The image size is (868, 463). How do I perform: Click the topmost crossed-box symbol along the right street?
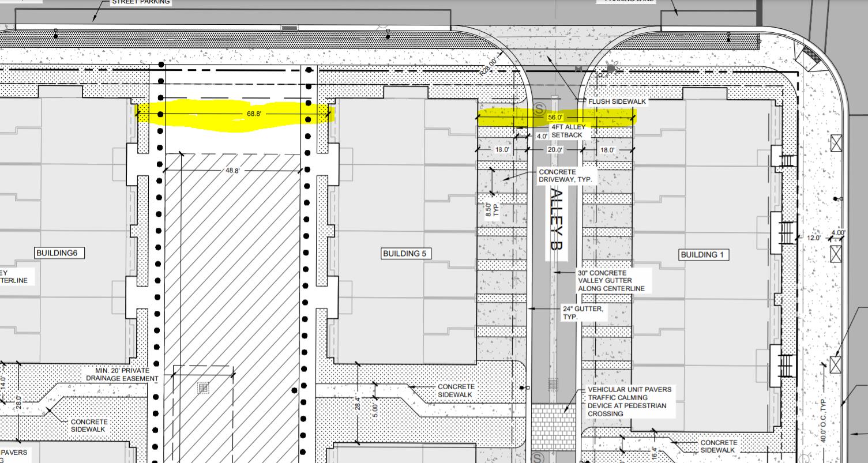(836, 142)
